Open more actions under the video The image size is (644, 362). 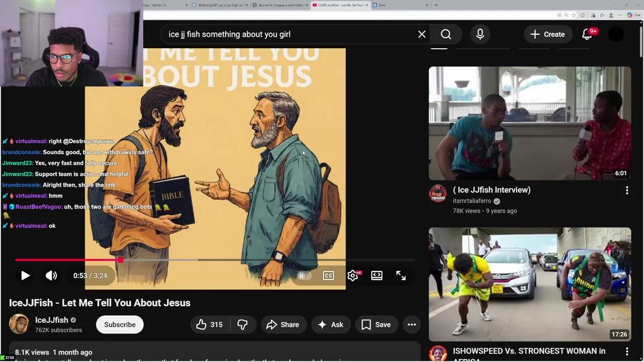(412, 325)
